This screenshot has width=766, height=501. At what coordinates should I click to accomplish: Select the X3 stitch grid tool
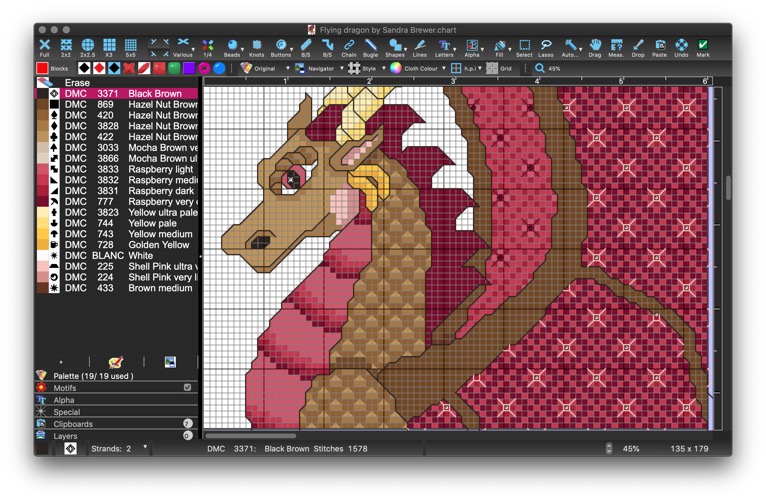(109, 47)
